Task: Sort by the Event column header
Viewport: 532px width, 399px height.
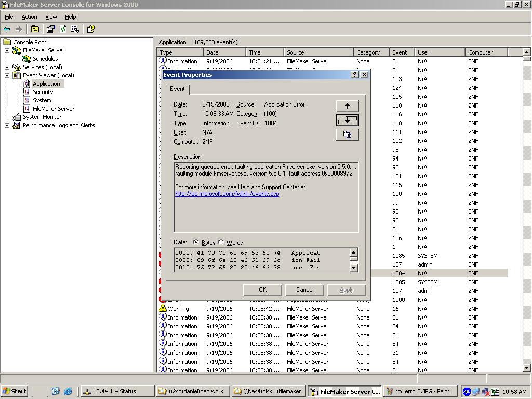Action: tap(402, 52)
